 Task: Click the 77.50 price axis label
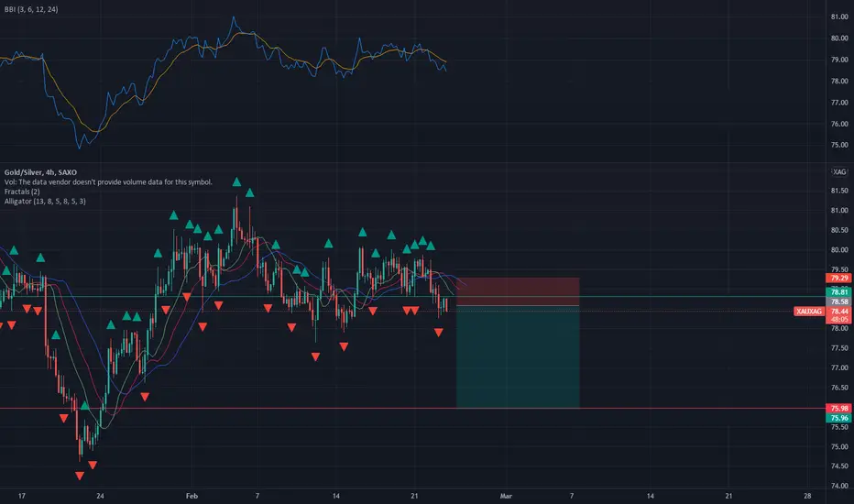point(839,348)
